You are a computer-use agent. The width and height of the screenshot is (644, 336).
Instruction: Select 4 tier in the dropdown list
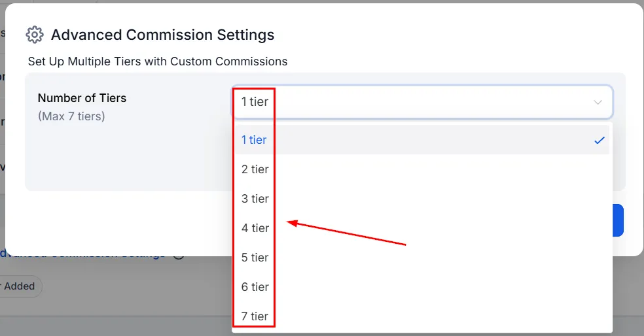[x=421, y=228]
